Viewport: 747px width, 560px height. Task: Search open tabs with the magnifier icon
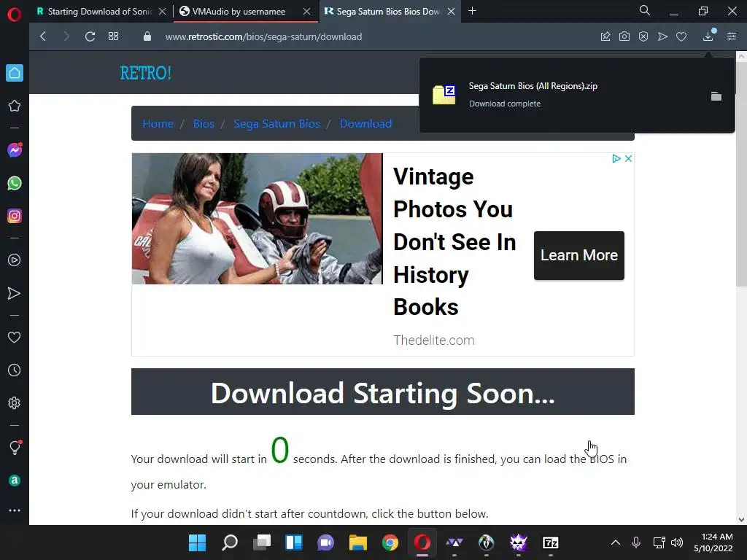[x=645, y=10]
